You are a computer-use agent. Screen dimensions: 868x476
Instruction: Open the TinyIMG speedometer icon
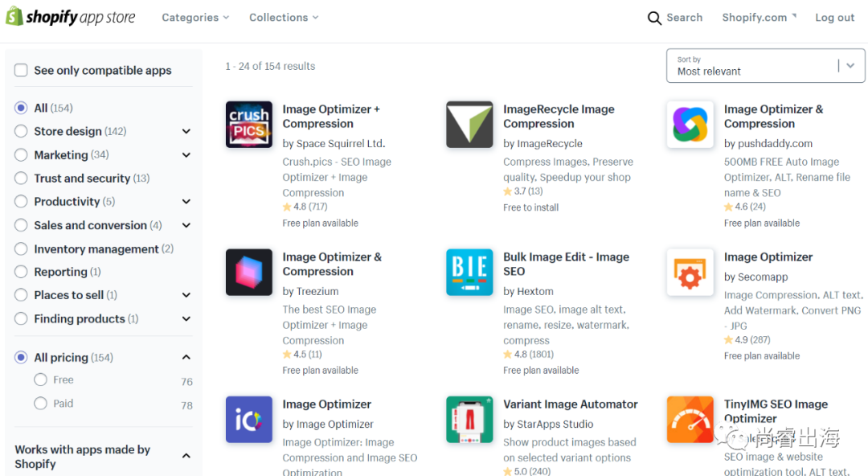tap(690, 420)
